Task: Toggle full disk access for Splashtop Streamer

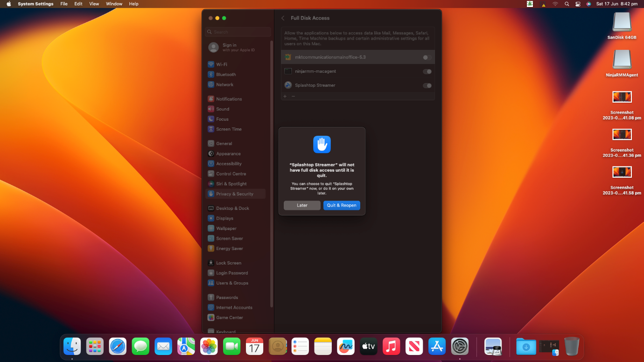Action: pos(427,85)
